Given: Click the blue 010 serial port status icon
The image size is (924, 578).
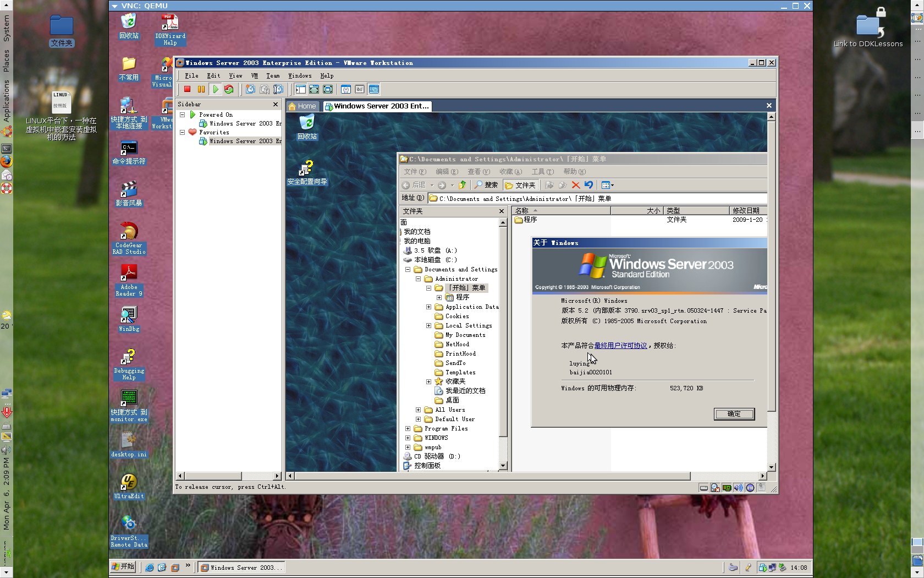Looking at the screenshot, I should click(x=750, y=488).
